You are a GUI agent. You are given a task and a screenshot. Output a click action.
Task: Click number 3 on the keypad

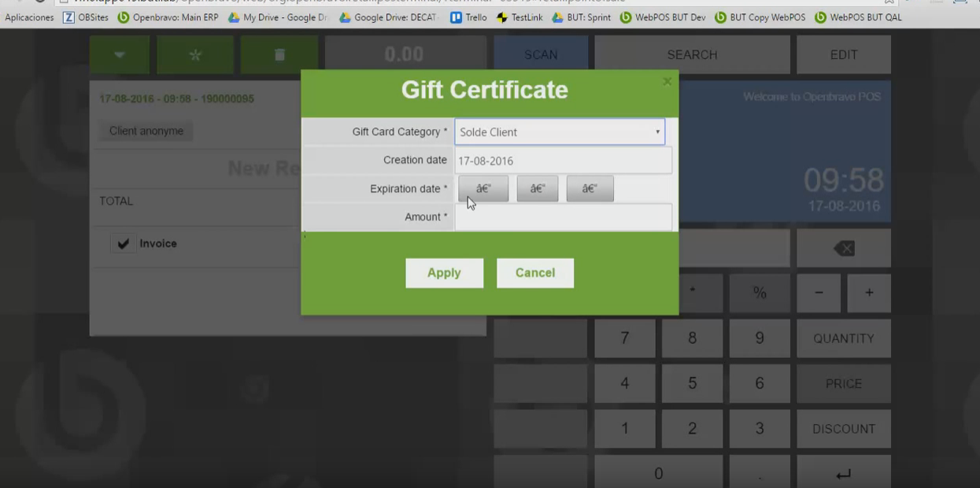coord(760,429)
